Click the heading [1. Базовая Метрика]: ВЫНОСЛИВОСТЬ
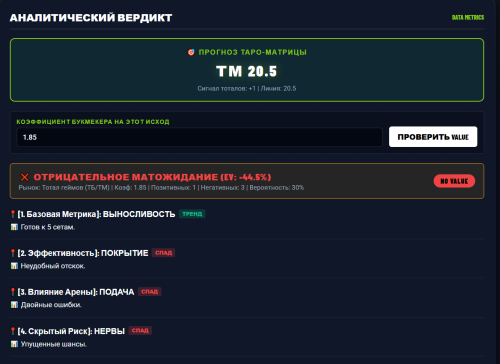 [x=96, y=214]
